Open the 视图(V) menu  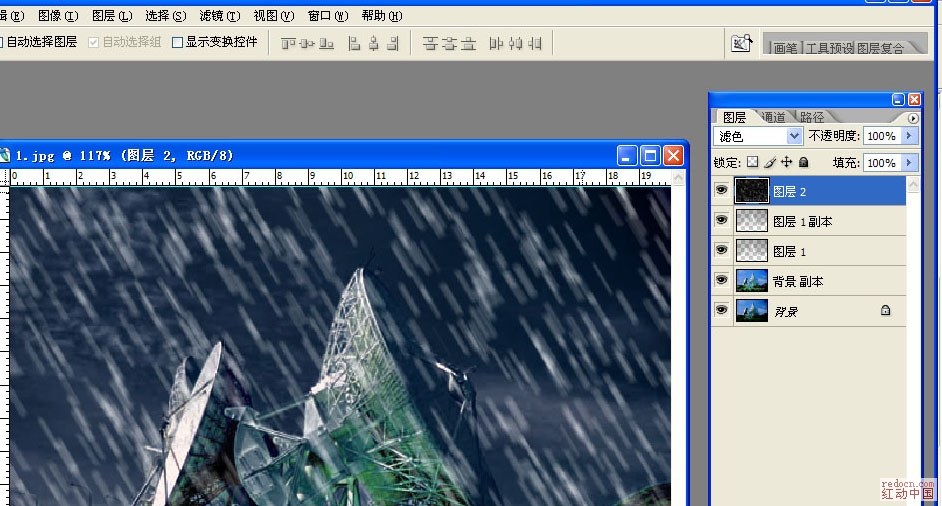(274, 16)
